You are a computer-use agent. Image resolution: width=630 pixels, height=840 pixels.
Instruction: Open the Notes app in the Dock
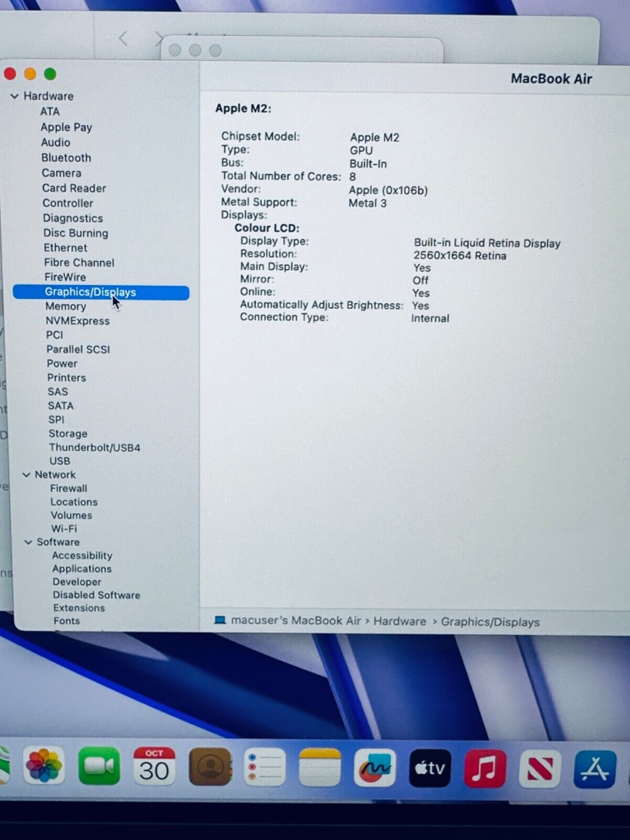tap(320, 768)
